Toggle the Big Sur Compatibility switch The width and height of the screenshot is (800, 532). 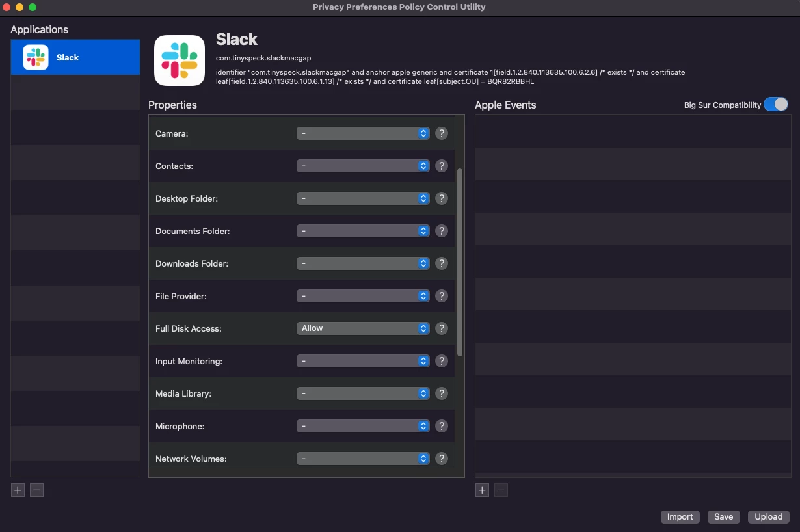(776, 105)
